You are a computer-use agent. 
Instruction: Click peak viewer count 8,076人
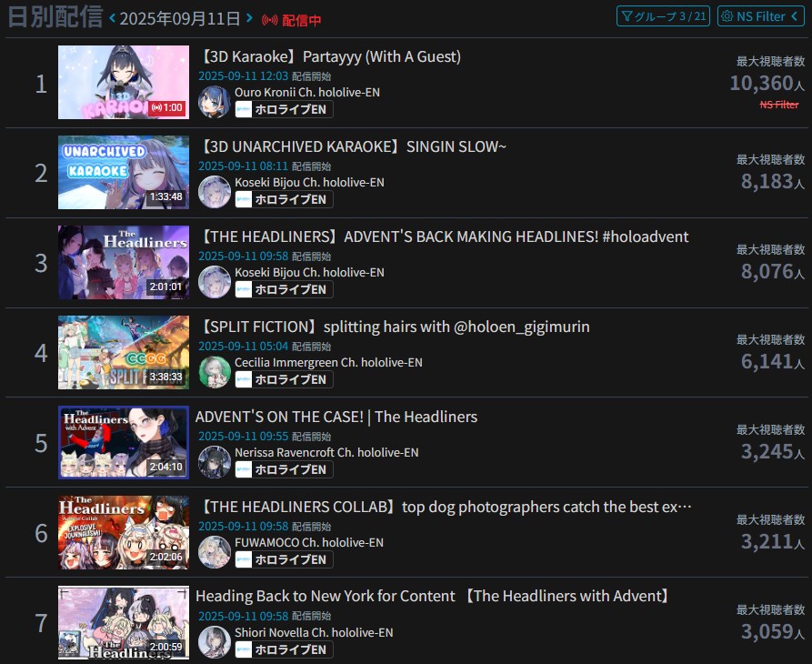pyautogui.click(x=773, y=271)
